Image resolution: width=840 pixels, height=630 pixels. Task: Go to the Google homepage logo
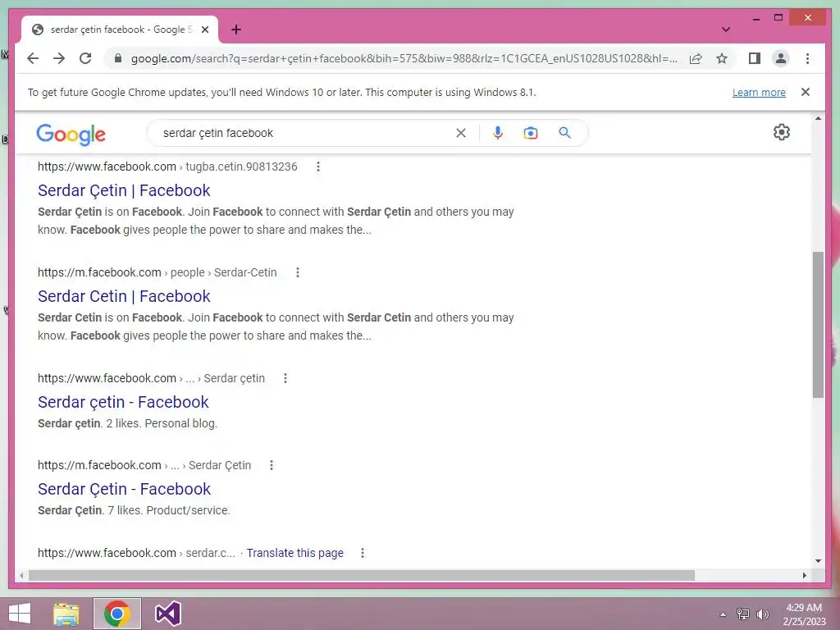[x=71, y=134]
